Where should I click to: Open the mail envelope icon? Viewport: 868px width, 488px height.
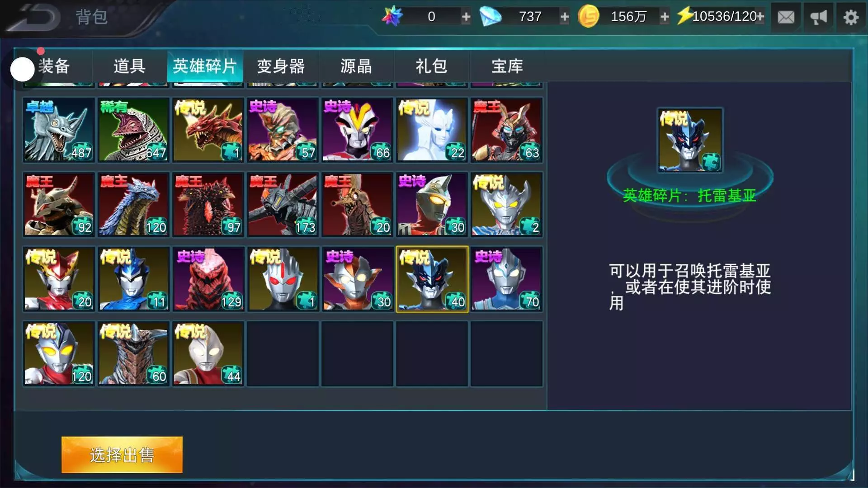786,17
